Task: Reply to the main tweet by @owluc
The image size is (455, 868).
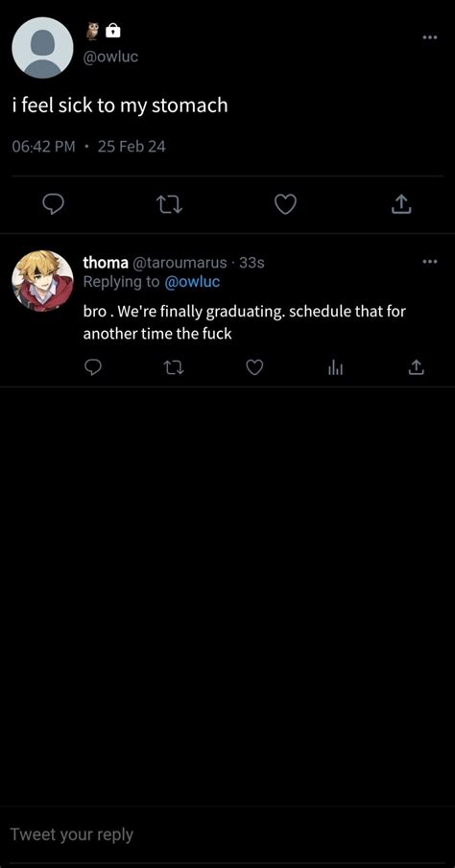Action: 53,205
